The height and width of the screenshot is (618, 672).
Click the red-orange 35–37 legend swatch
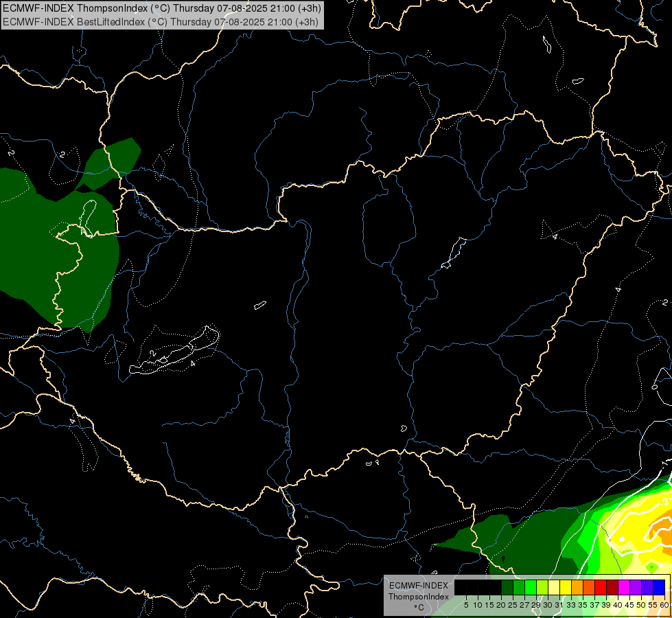tap(589, 587)
